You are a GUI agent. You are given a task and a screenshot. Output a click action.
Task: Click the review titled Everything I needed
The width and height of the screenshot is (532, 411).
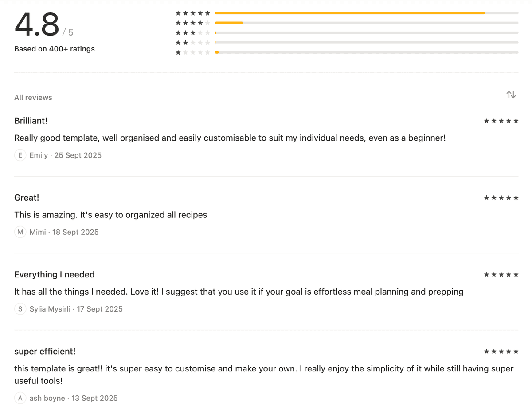[x=54, y=274]
